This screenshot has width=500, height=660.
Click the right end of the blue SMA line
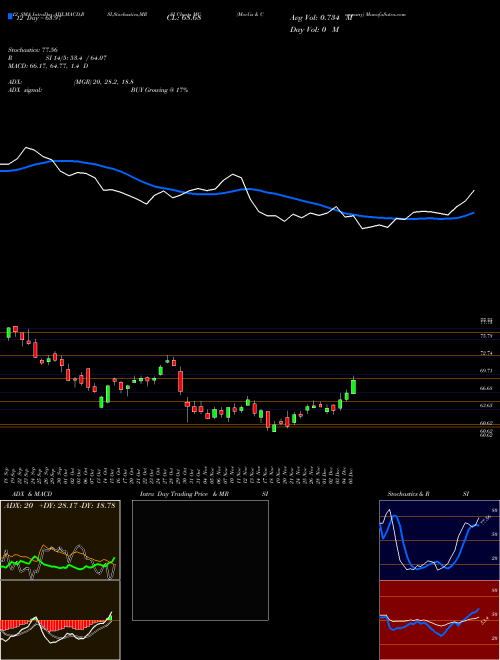[473, 213]
